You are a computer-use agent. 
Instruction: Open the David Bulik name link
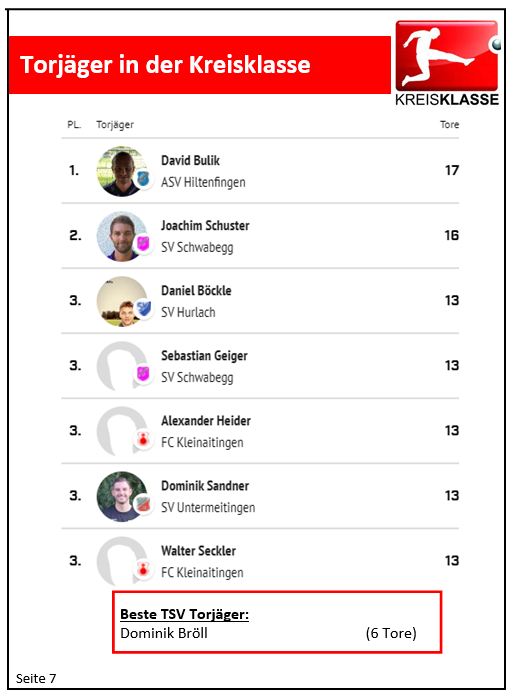190,160
